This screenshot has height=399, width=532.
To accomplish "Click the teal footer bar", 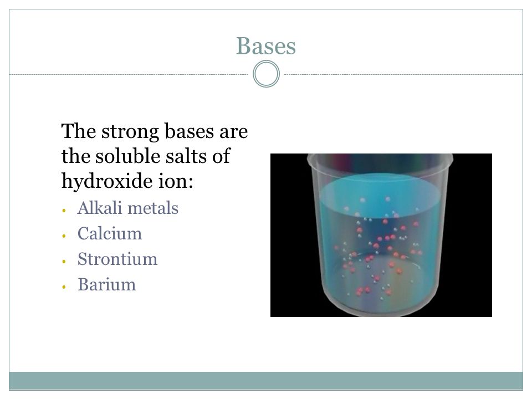I will point(266,381).
